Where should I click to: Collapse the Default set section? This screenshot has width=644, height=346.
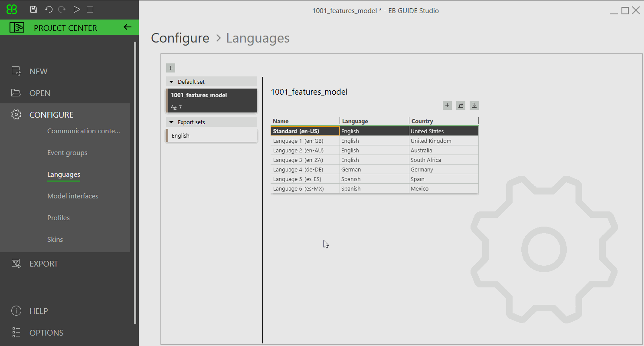tap(172, 82)
